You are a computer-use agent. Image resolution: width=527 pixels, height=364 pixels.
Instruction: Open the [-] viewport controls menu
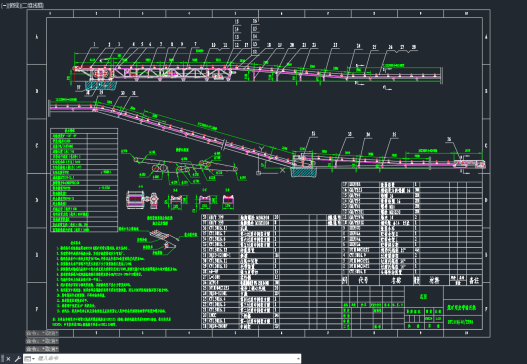(4, 5)
